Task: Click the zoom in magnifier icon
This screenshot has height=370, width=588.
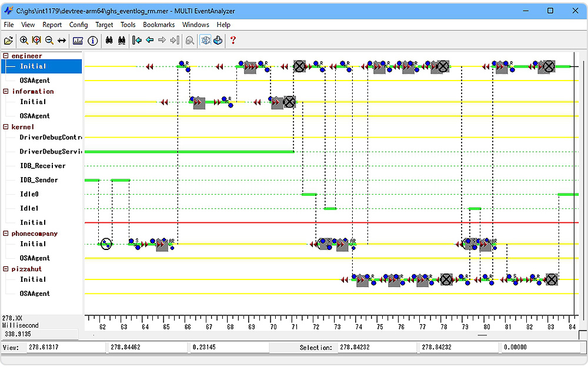Action: pos(24,41)
